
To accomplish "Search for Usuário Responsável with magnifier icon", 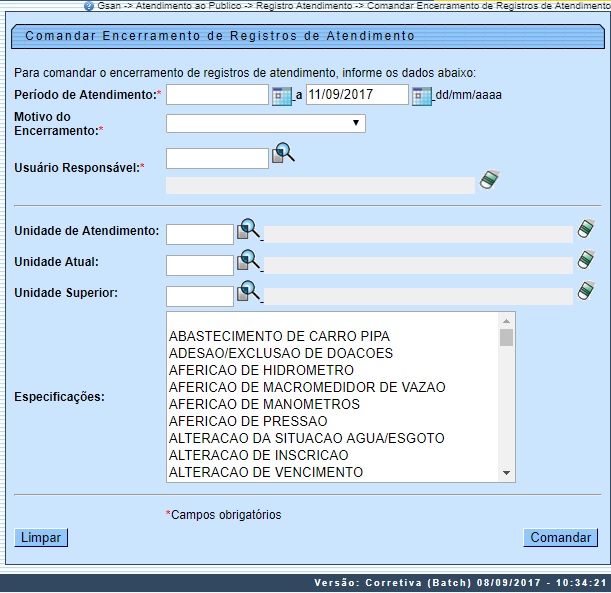I will tap(283, 153).
